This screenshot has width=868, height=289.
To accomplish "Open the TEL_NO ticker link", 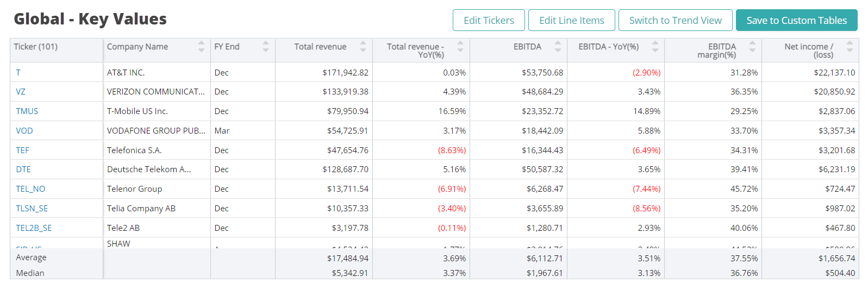I will (x=30, y=189).
